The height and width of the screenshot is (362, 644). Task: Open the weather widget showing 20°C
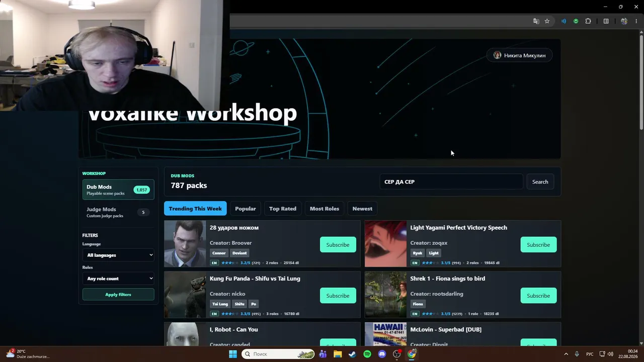click(28, 354)
